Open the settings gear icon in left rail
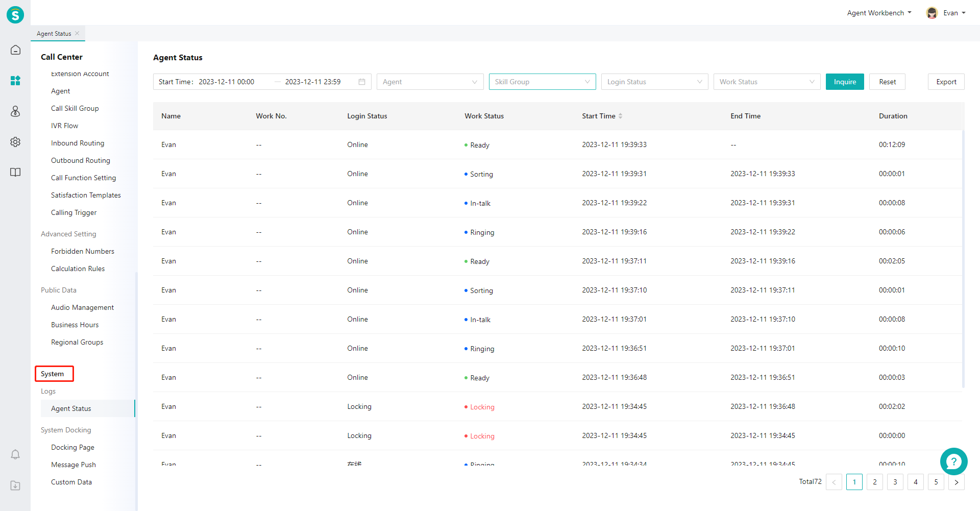 [15, 142]
